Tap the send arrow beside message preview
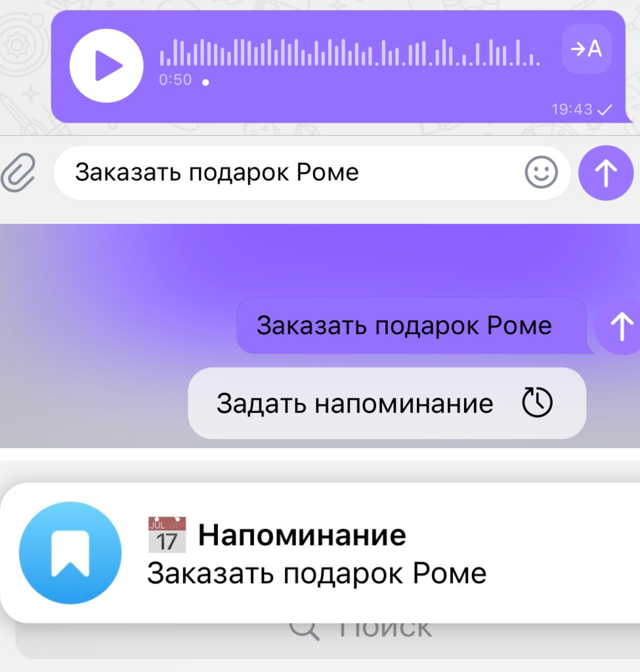Image resolution: width=640 pixels, height=672 pixels. pos(620,327)
